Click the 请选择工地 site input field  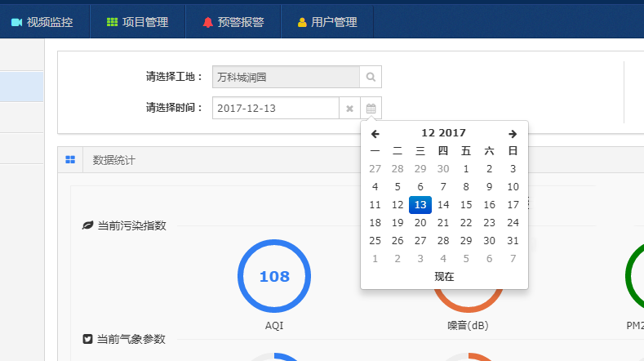tap(286, 77)
